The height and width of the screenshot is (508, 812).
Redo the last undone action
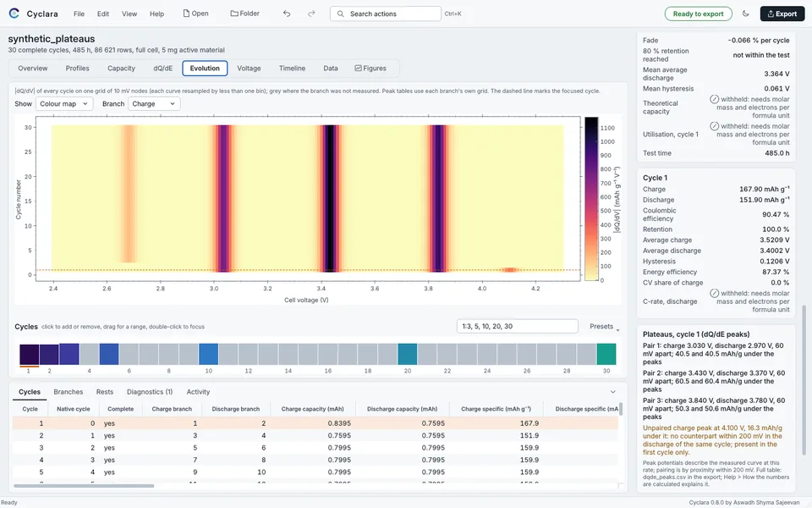pos(311,14)
